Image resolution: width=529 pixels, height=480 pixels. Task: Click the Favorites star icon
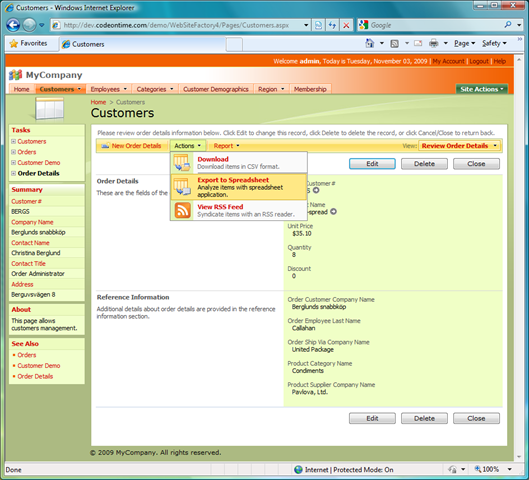click(13, 44)
